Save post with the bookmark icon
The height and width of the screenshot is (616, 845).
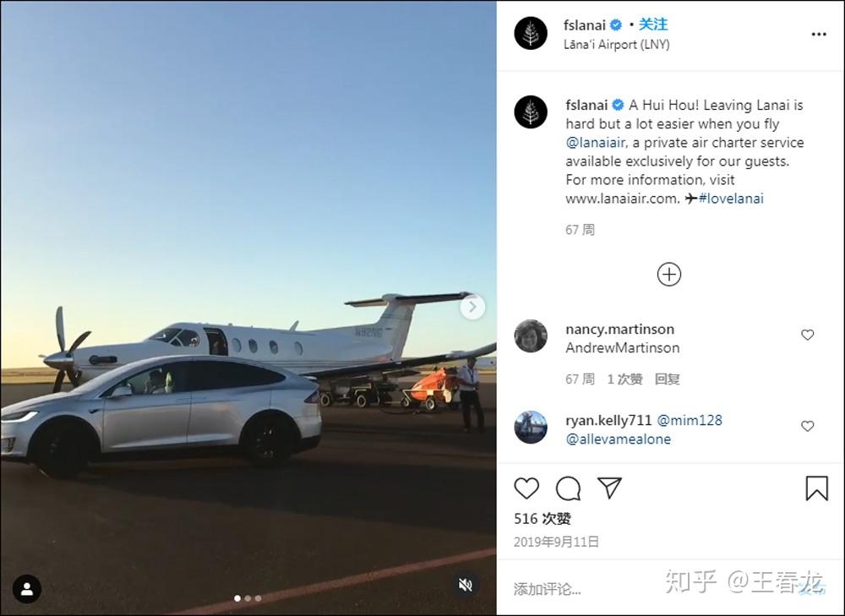[x=816, y=488]
